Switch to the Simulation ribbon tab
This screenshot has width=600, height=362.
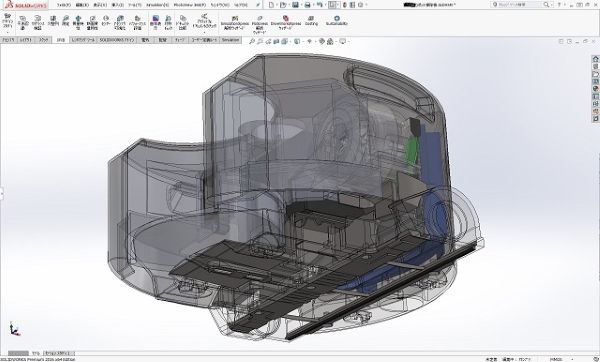pyautogui.click(x=230, y=40)
